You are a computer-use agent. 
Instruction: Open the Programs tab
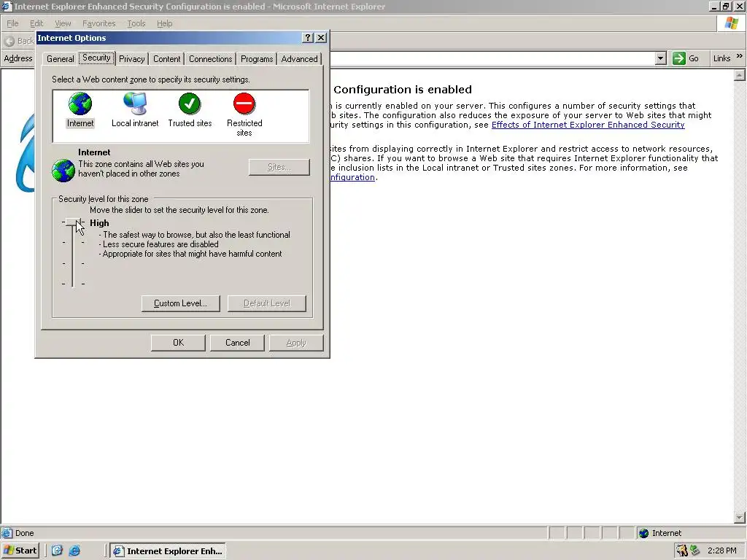pos(257,59)
